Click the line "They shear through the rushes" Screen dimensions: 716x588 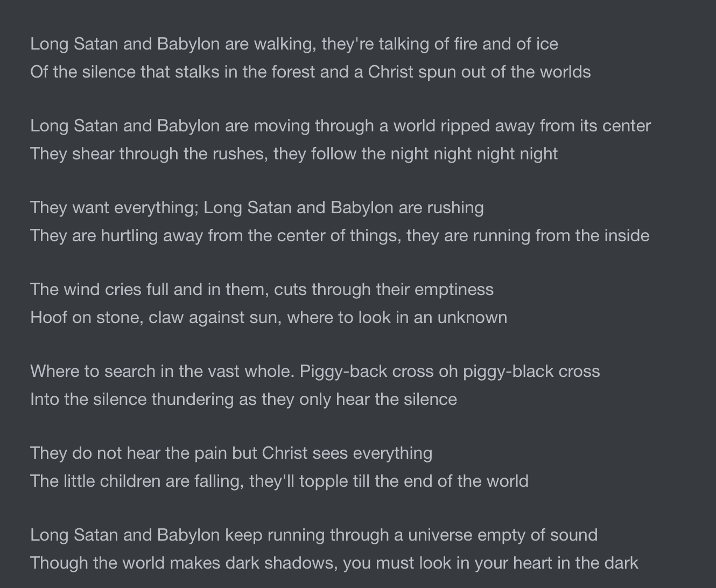point(294,153)
